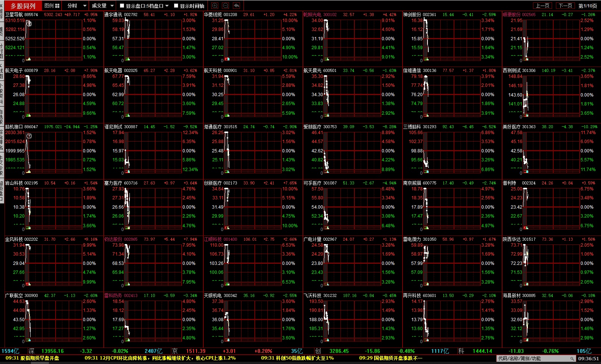
Task: Expand the 5档盘口 dropdown arrow
Action: coord(167,6)
